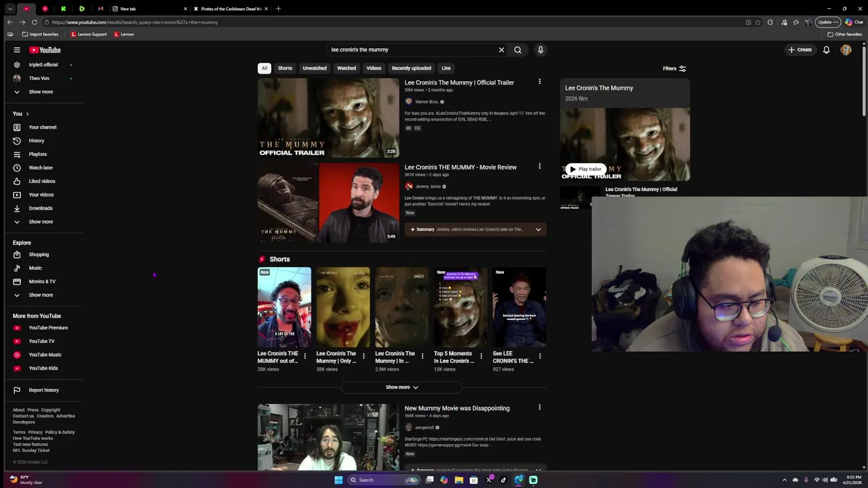Expand Show more under subscriptions
Image resolution: width=868 pixels, height=488 pixels.
41,91
